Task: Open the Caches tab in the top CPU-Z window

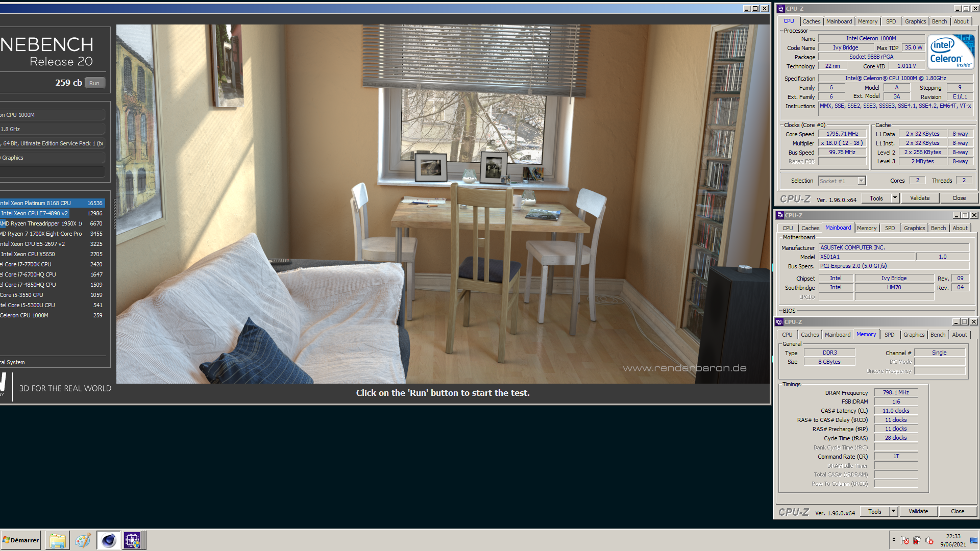Action: [811, 21]
